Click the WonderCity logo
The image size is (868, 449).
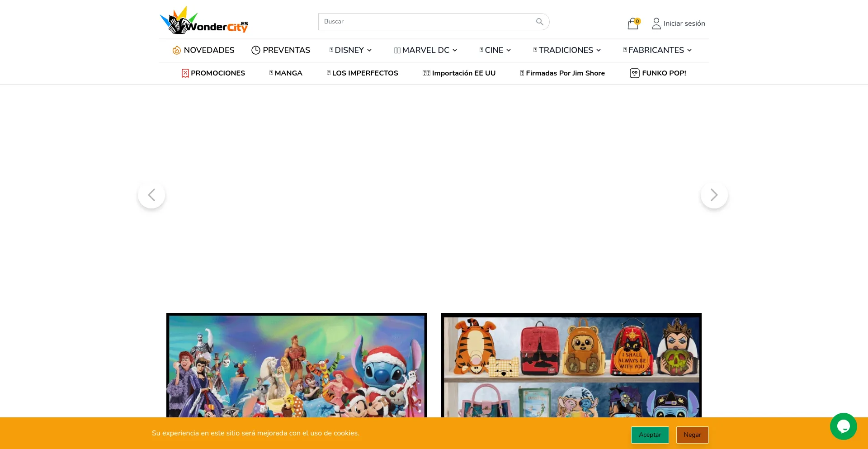click(x=204, y=20)
